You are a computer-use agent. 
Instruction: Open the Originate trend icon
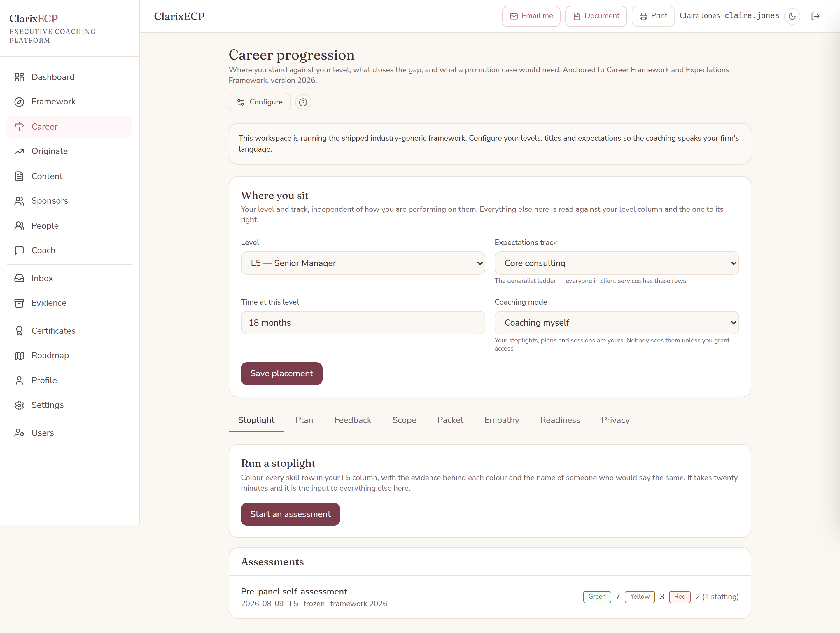pos(19,151)
